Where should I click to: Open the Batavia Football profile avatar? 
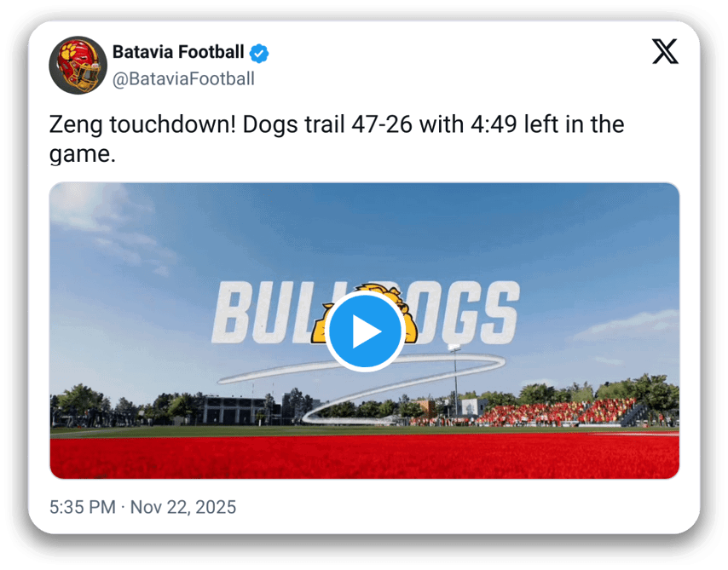point(77,65)
